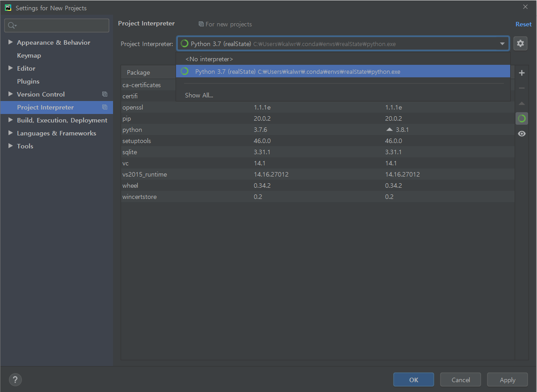Expand the Version Control section

11,94
